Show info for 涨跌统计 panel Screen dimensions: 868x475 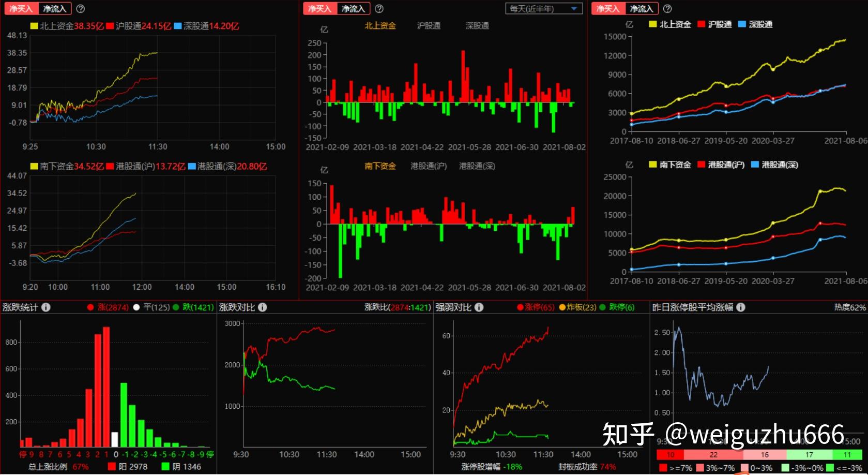tap(46, 307)
